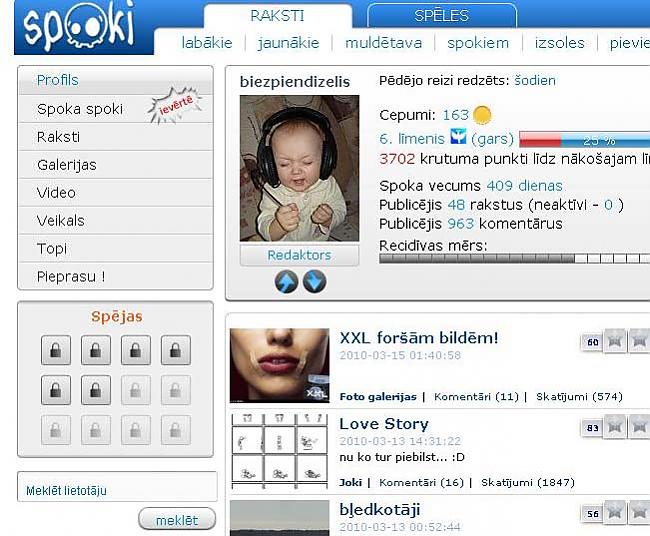
Task: Click the Skatījumi (1847) text
Action: click(x=528, y=483)
